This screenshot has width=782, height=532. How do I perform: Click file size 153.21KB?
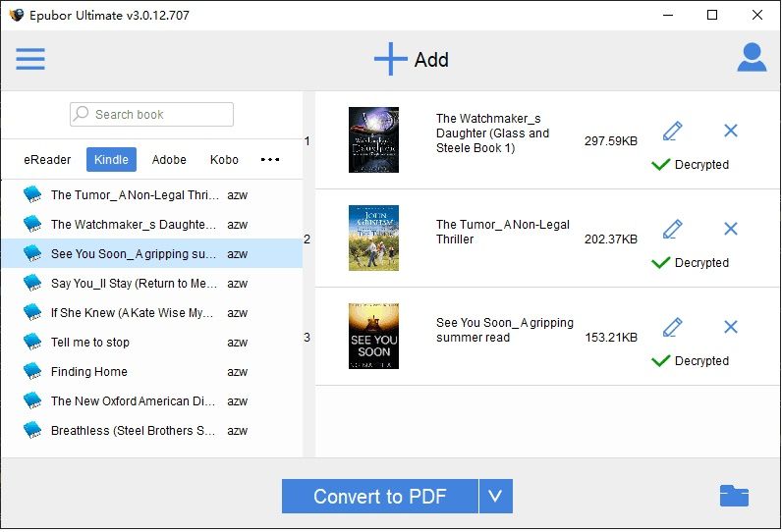[611, 338]
